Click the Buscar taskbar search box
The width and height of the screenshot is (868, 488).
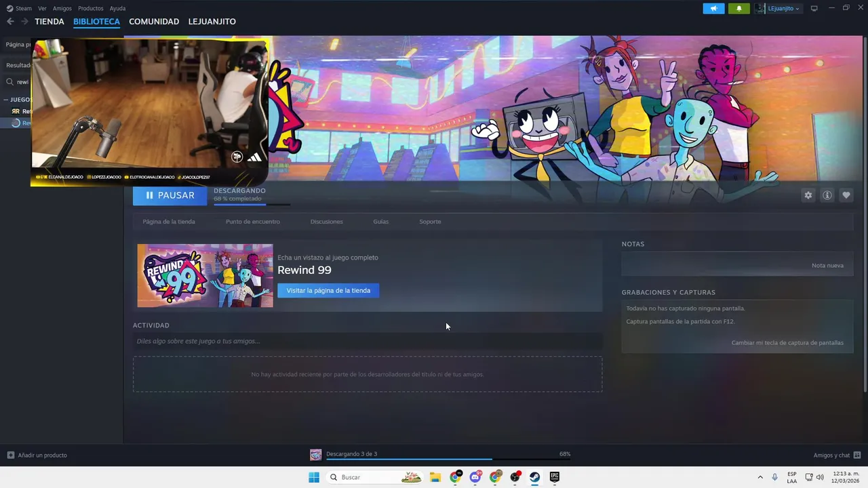(375, 477)
